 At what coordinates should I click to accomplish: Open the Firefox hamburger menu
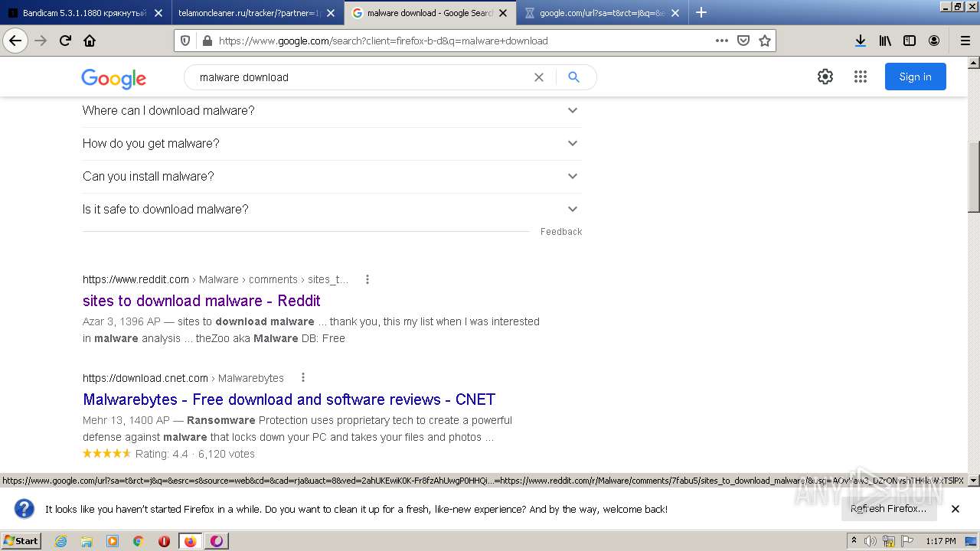[965, 41]
